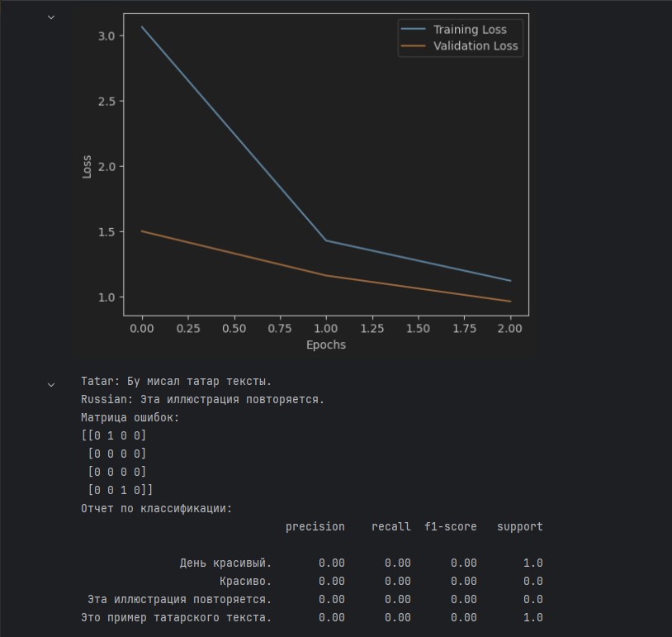
Task: Collapse the Tatar text output cell chevron
Action: point(51,385)
